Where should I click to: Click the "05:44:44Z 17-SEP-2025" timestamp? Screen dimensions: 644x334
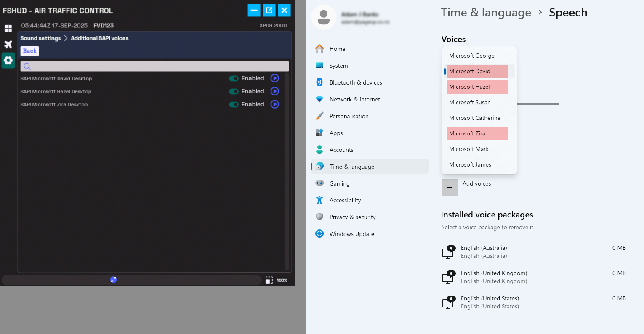point(54,26)
